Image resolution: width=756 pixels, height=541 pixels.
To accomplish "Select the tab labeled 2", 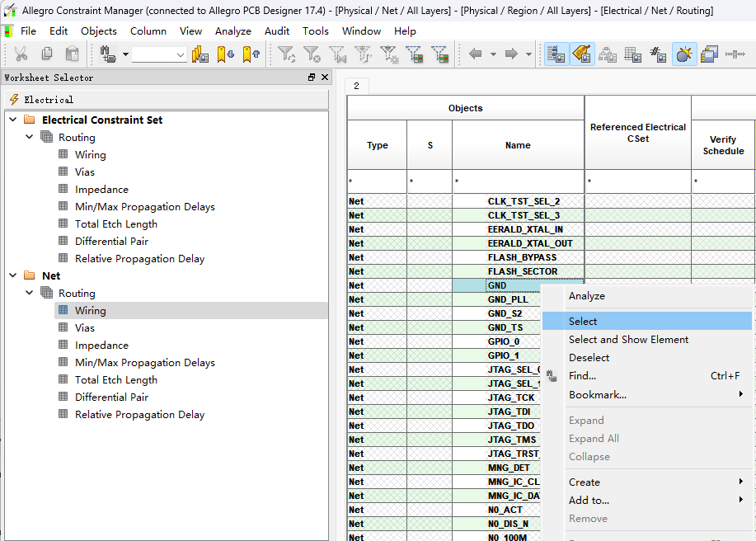I will click(x=357, y=86).
